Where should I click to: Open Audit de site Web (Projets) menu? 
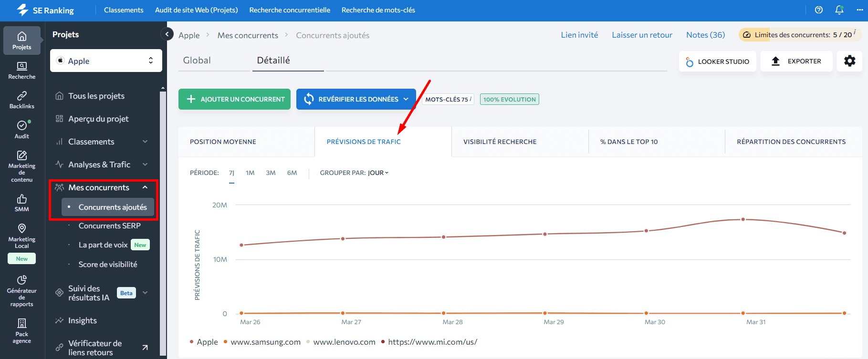point(196,10)
